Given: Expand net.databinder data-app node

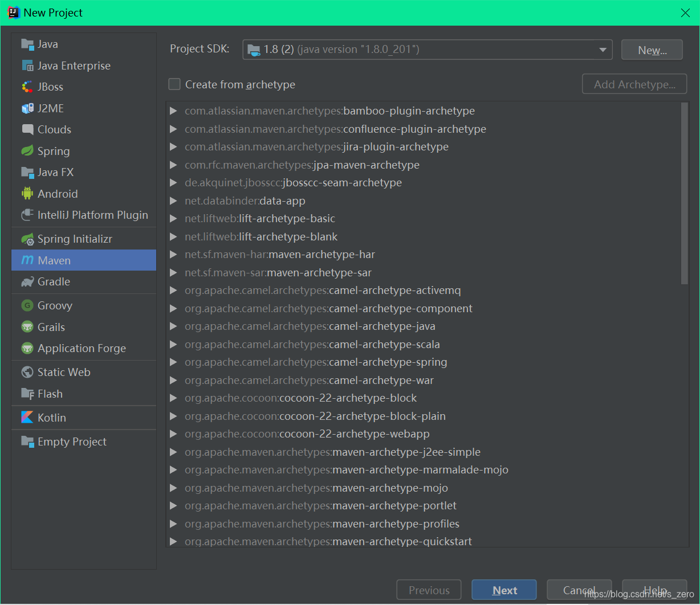Looking at the screenshot, I should tap(173, 201).
